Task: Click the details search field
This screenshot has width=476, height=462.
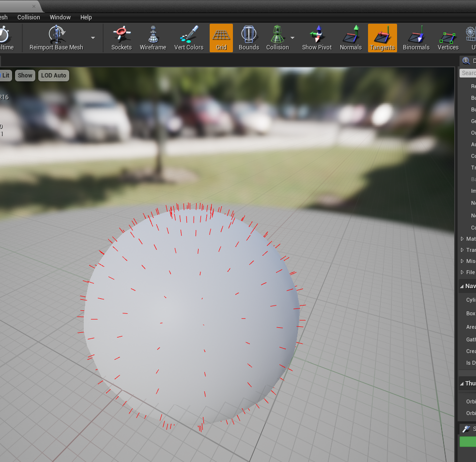Action: tap(468, 73)
